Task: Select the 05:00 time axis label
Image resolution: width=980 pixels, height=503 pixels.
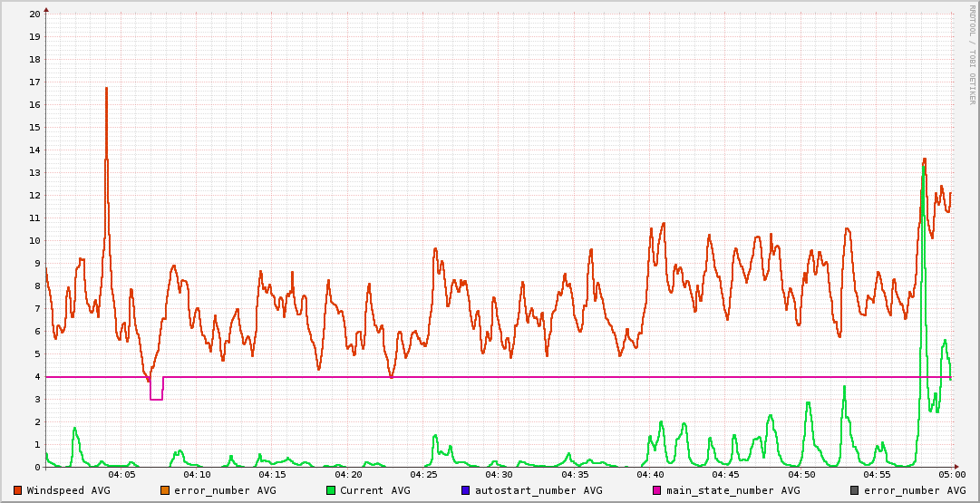Action: click(x=951, y=474)
